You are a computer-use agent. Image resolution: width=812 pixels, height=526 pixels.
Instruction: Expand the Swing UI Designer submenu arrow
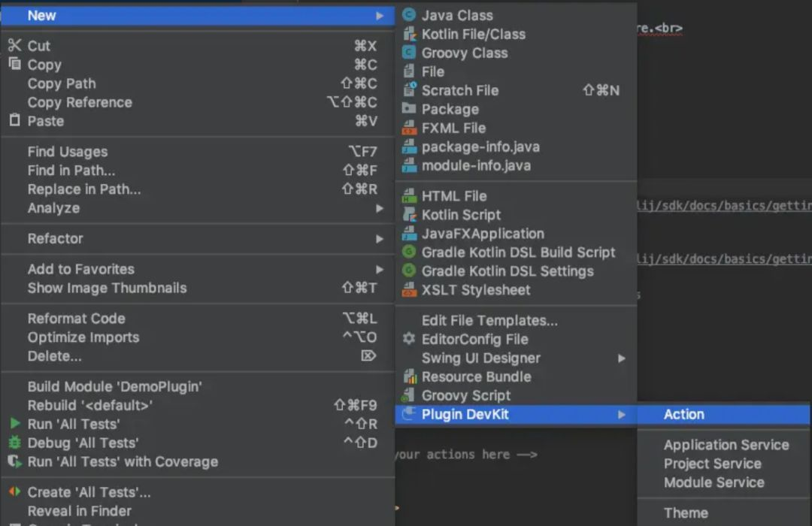coord(622,358)
